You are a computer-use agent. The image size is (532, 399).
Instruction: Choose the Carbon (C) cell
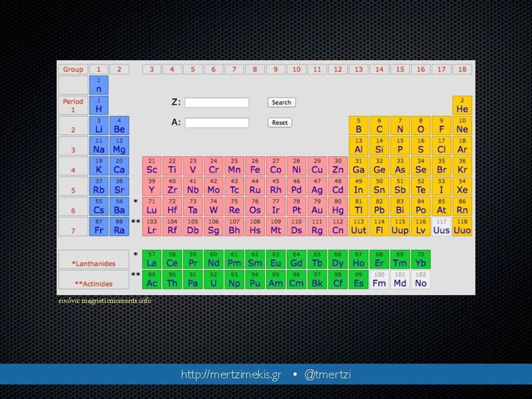379,125
